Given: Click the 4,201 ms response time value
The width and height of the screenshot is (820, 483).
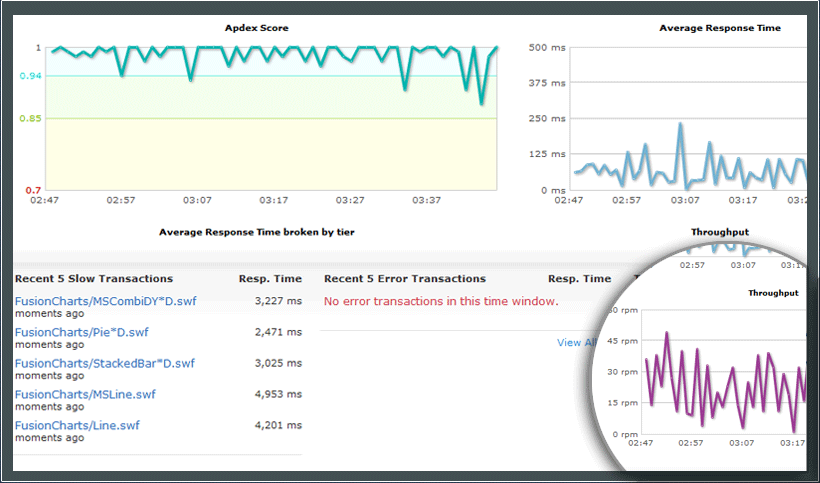Looking at the screenshot, I should click(x=278, y=426).
